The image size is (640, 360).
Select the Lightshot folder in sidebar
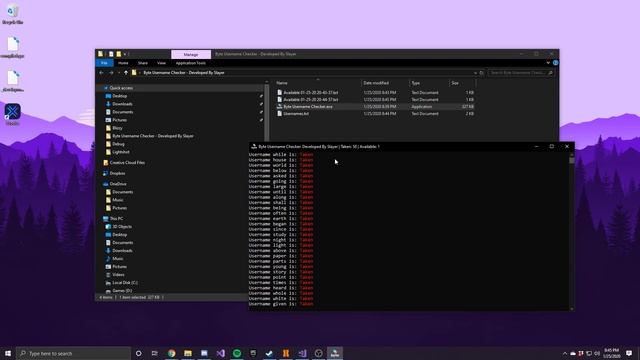click(120, 152)
